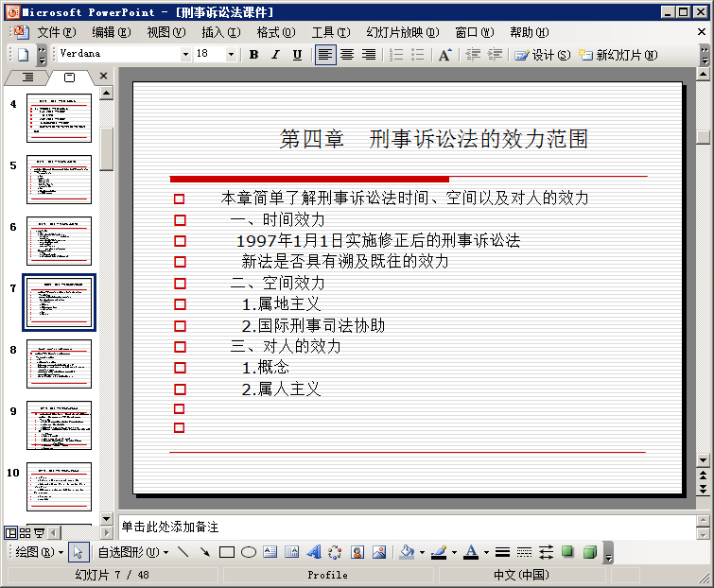
Task: Open the Line Color dropdown arrow
Action: 454,553
